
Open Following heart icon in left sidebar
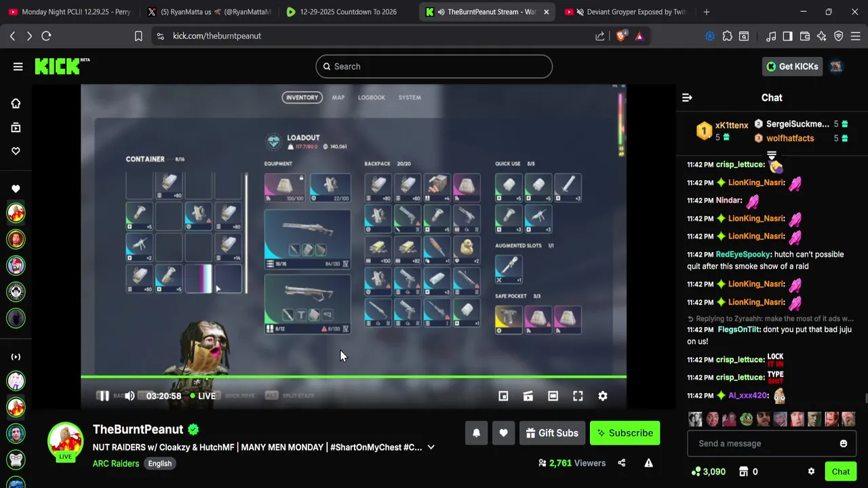pos(16,151)
